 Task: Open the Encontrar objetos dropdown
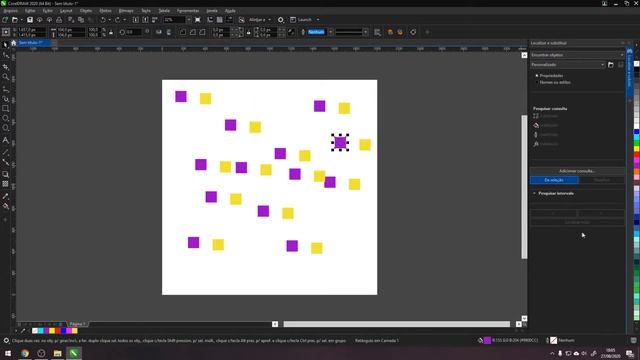(x=577, y=55)
